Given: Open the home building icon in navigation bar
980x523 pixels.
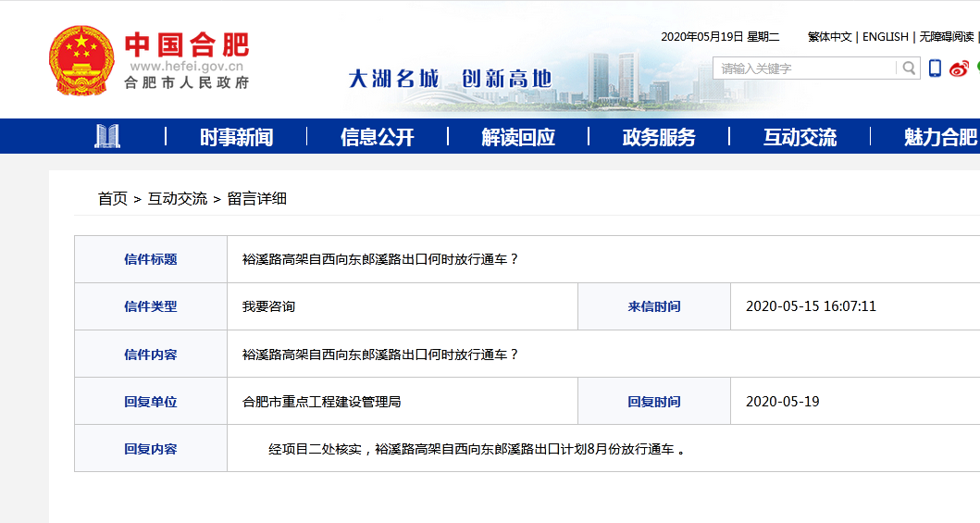Looking at the screenshot, I should coord(106,136).
